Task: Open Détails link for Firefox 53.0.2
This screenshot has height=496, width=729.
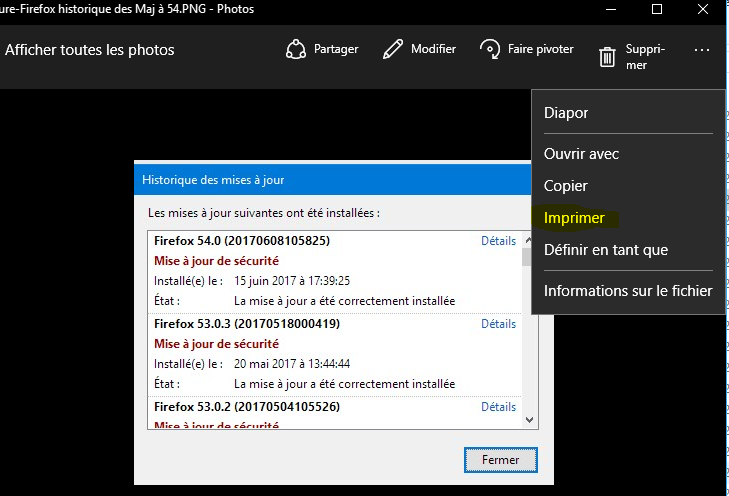Action: click(498, 407)
